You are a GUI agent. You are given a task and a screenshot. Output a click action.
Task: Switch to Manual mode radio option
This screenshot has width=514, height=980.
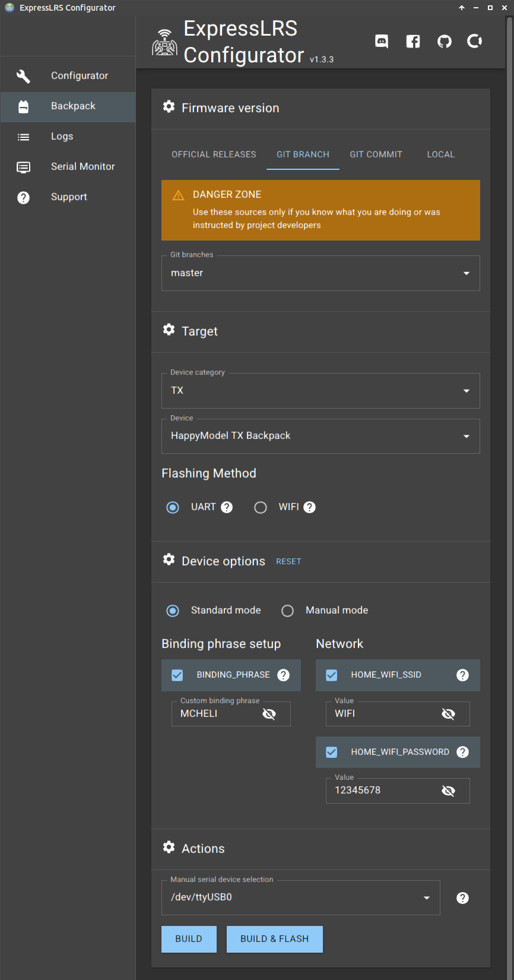tap(288, 611)
